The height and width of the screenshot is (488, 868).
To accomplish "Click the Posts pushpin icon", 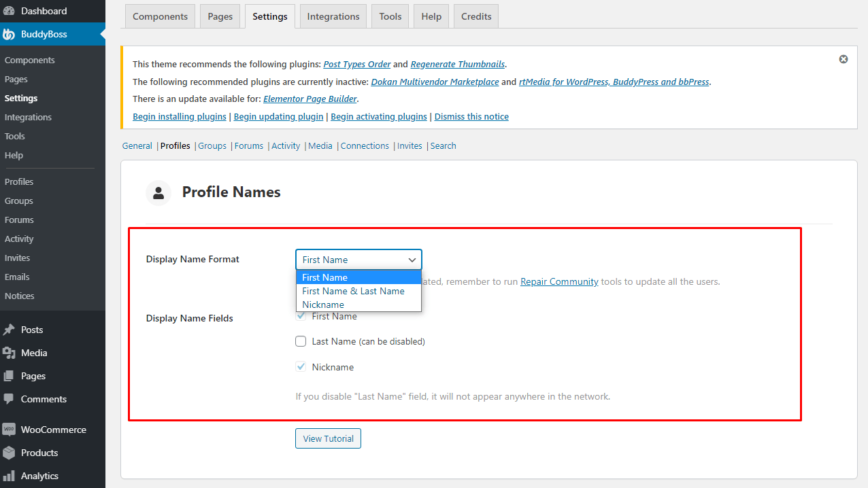I will pyautogui.click(x=9, y=330).
